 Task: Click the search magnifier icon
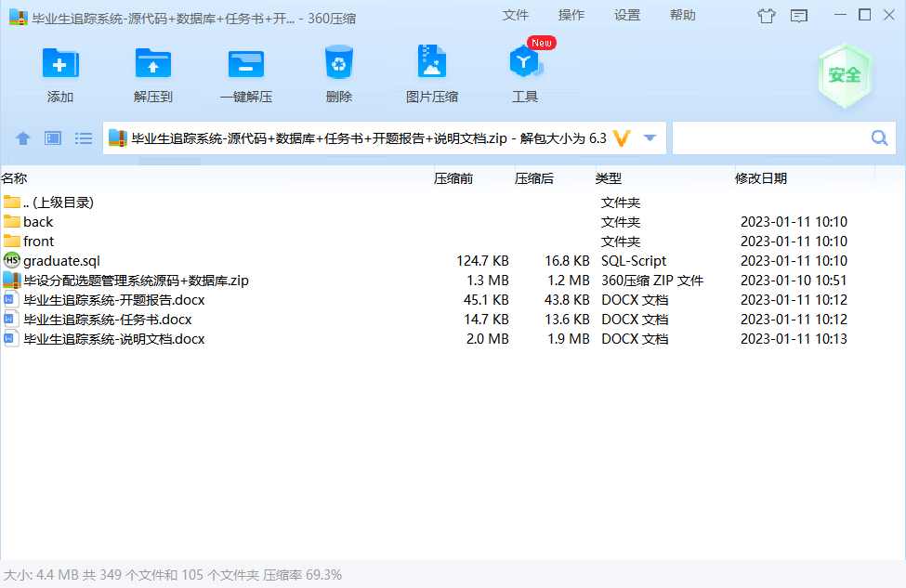coord(879,138)
